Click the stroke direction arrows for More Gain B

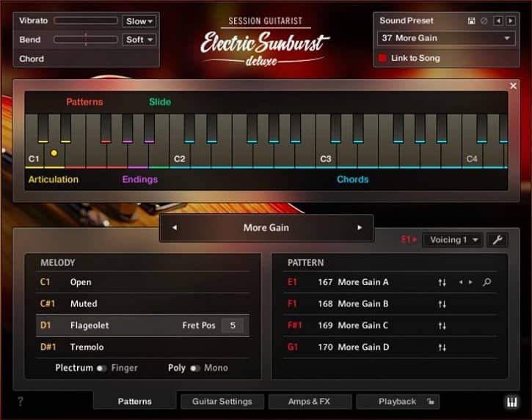point(442,303)
